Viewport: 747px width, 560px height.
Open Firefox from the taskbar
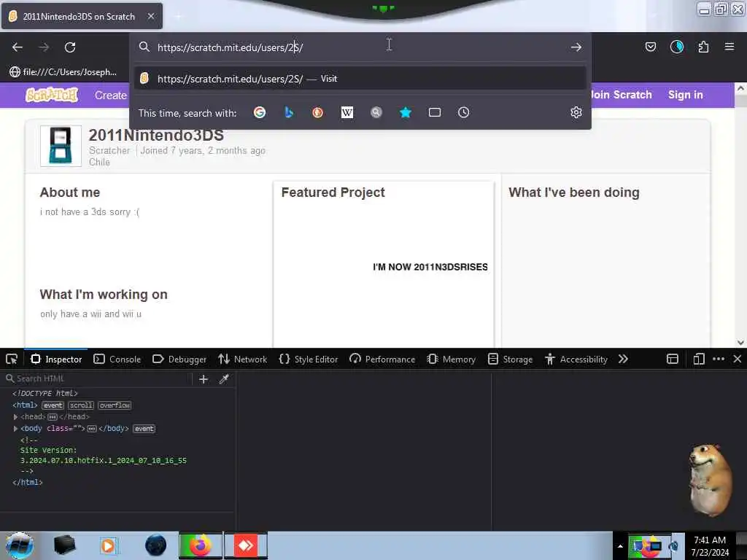tap(201, 545)
